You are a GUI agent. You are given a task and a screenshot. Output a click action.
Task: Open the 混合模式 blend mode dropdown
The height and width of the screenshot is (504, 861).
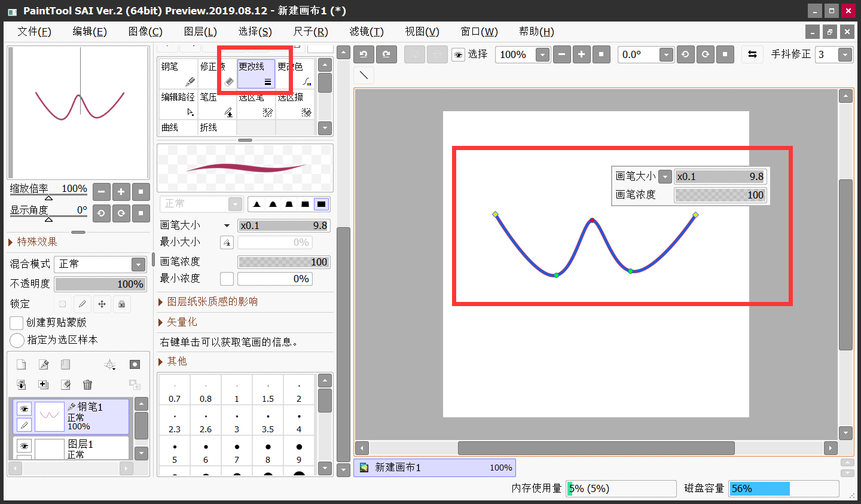[138, 264]
